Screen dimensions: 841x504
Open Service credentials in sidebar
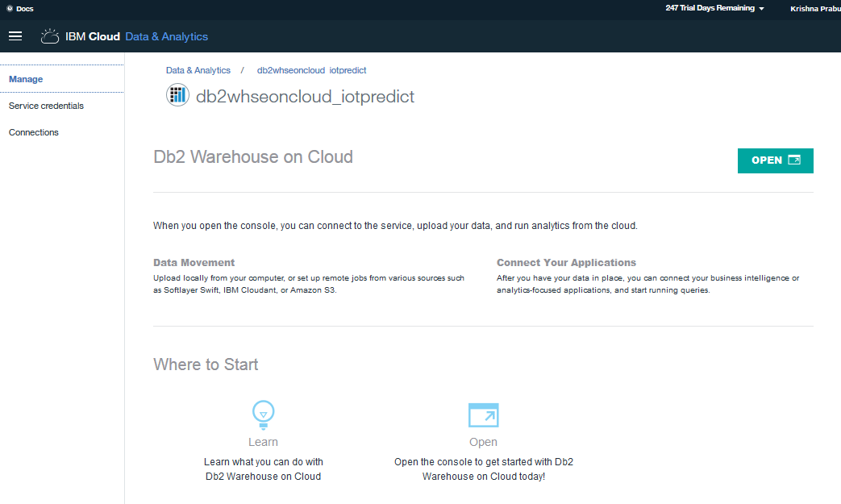[46, 106]
